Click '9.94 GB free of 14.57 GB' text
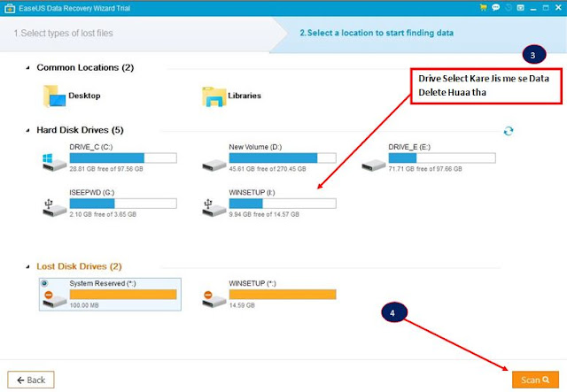Screen dimensions: 567x392 pos(264,214)
